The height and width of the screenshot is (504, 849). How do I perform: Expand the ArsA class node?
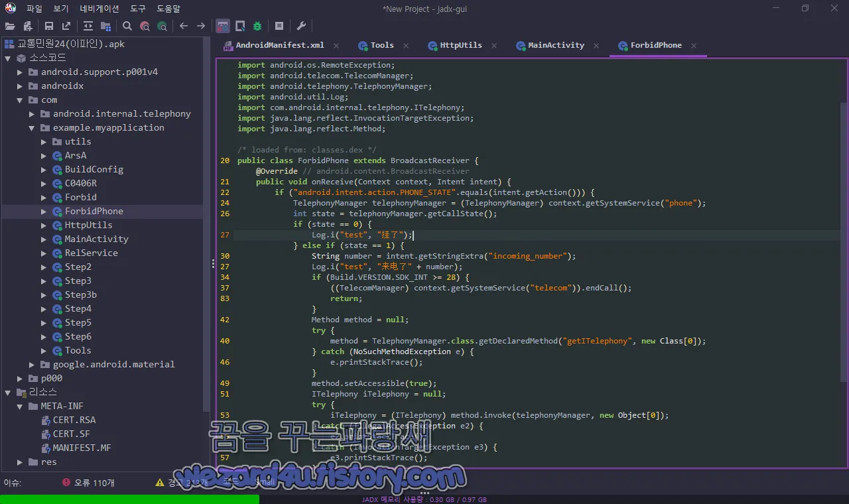[x=44, y=155]
